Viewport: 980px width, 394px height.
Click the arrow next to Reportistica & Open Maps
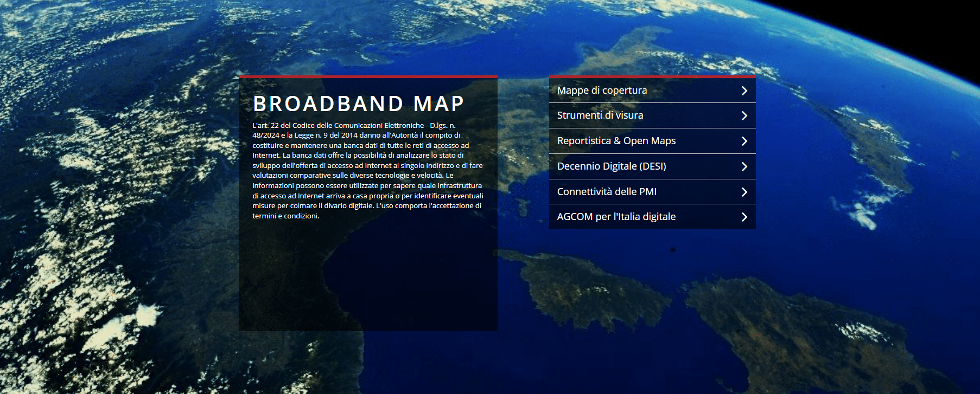tap(744, 141)
